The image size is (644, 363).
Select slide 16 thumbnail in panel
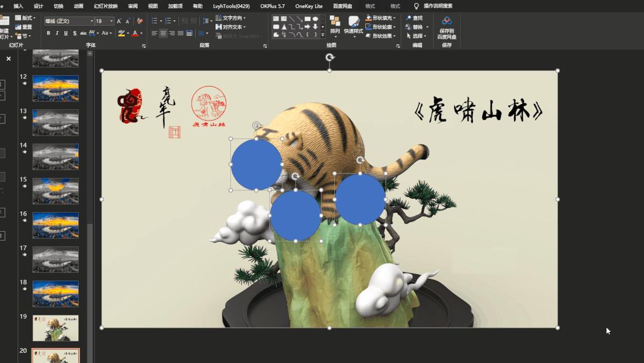click(56, 225)
